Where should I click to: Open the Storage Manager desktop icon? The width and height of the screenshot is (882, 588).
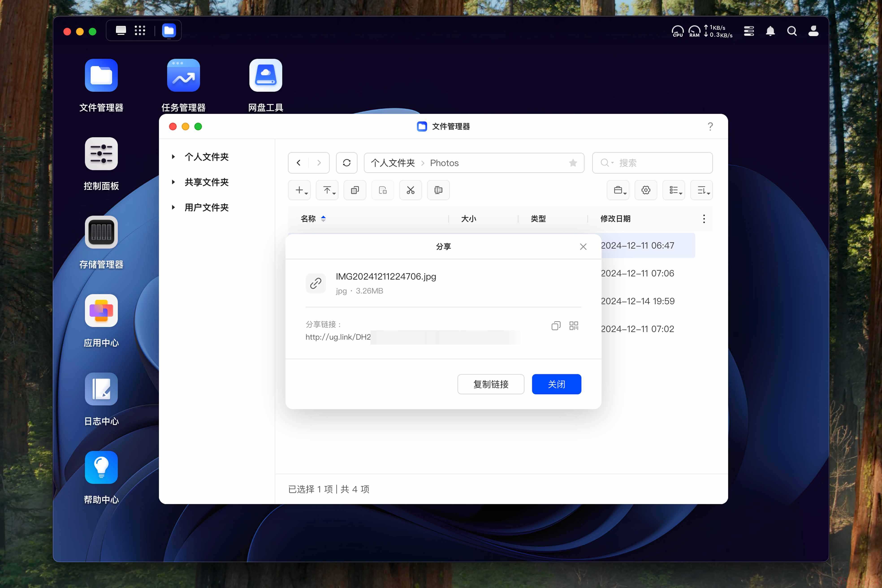click(x=101, y=232)
